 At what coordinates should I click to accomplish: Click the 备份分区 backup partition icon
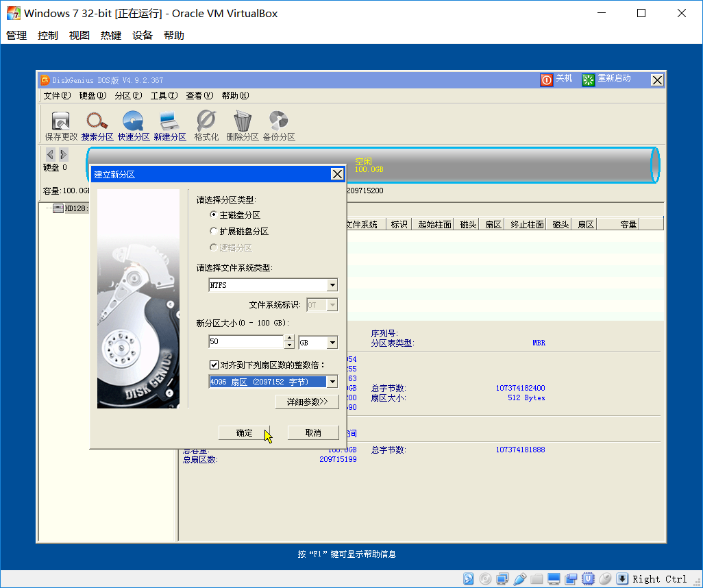point(279,121)
